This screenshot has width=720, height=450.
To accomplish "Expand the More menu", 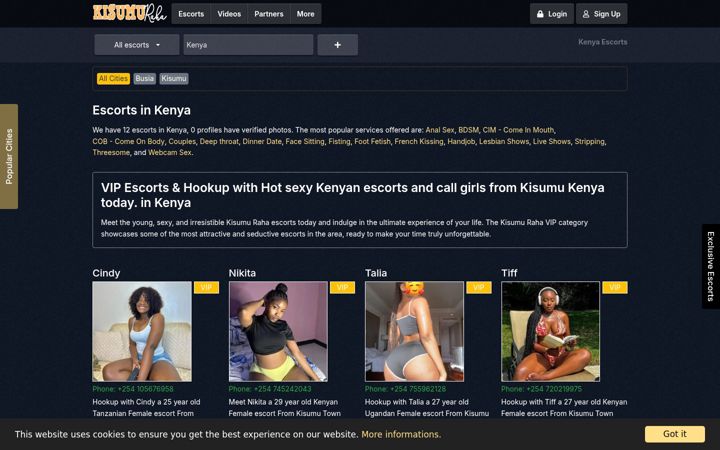I will pos(305,14).
